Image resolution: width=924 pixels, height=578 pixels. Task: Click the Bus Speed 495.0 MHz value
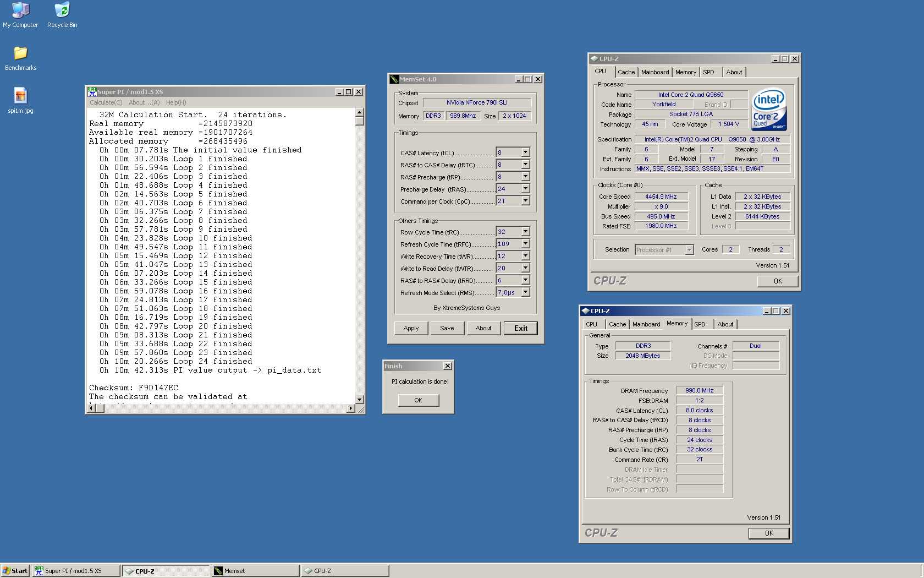point(661,216)
